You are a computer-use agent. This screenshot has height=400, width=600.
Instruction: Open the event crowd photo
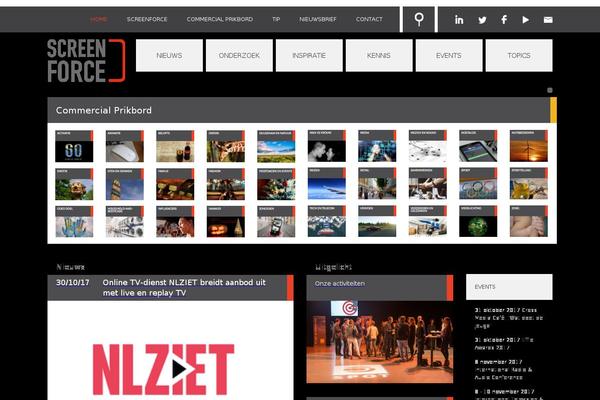[x=380, y=342]
